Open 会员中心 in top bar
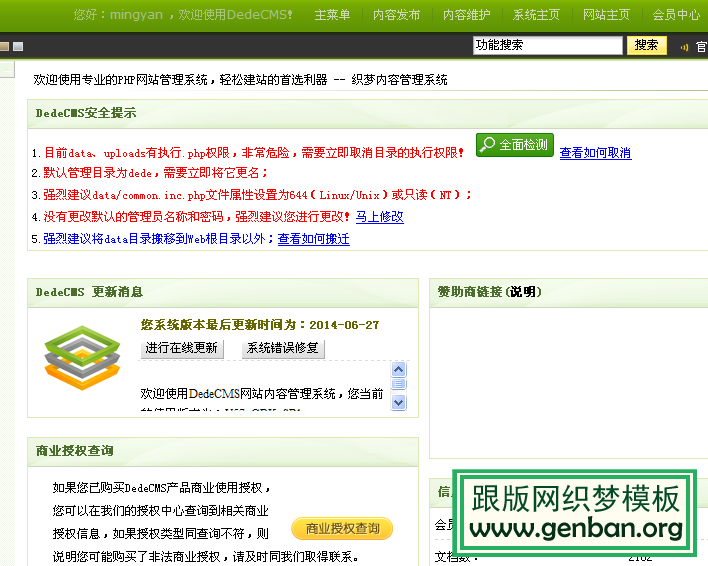Viewport: 708px width, 566px height. (x=676, y=15)
